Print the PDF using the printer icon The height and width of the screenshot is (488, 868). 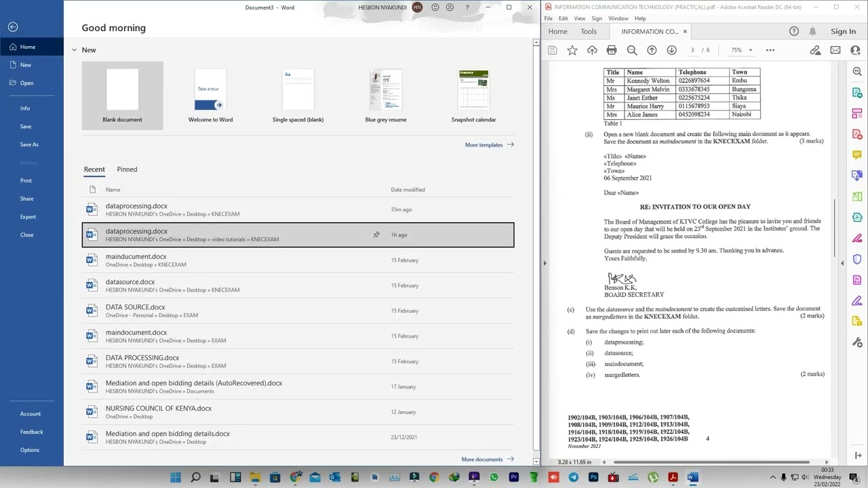point(612,50)
